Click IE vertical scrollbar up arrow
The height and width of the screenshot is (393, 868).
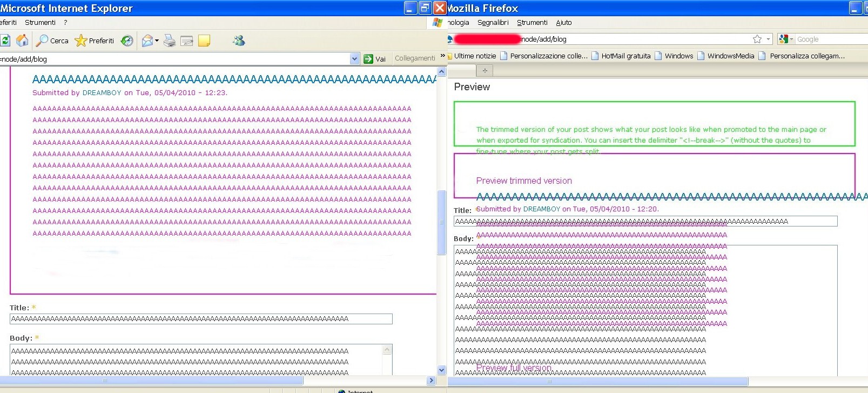click(x=441, y=71)
